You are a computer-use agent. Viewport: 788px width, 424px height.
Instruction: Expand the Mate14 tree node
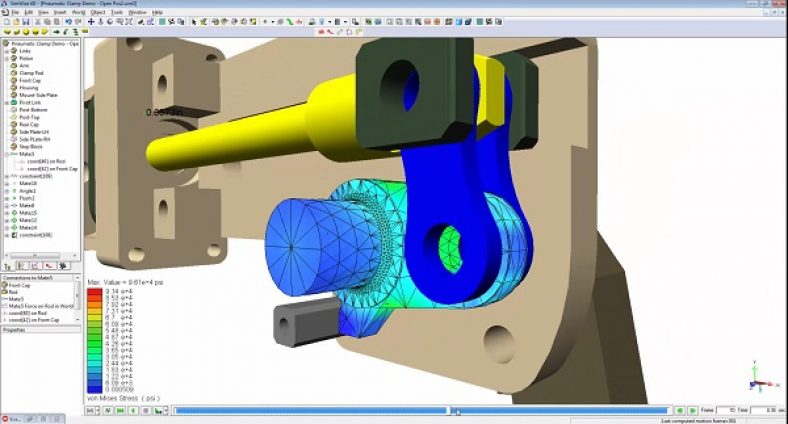pos(7,228)
